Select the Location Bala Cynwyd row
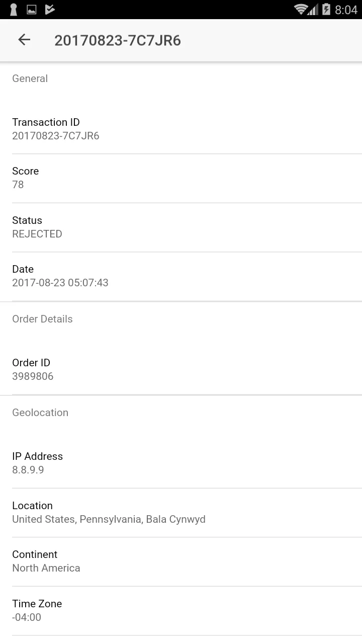 click(181, 513)
